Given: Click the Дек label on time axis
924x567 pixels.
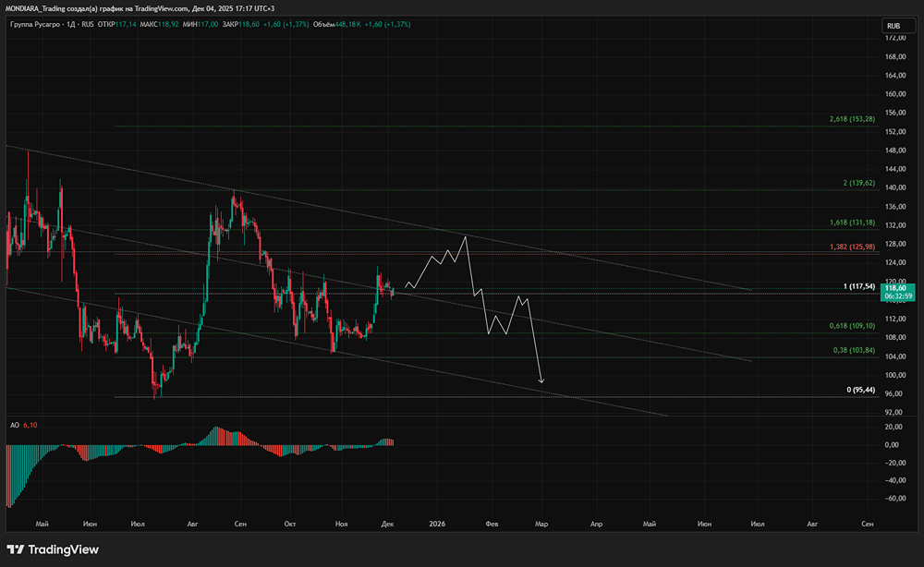Looking at the screenshot, I should (387, 524).
